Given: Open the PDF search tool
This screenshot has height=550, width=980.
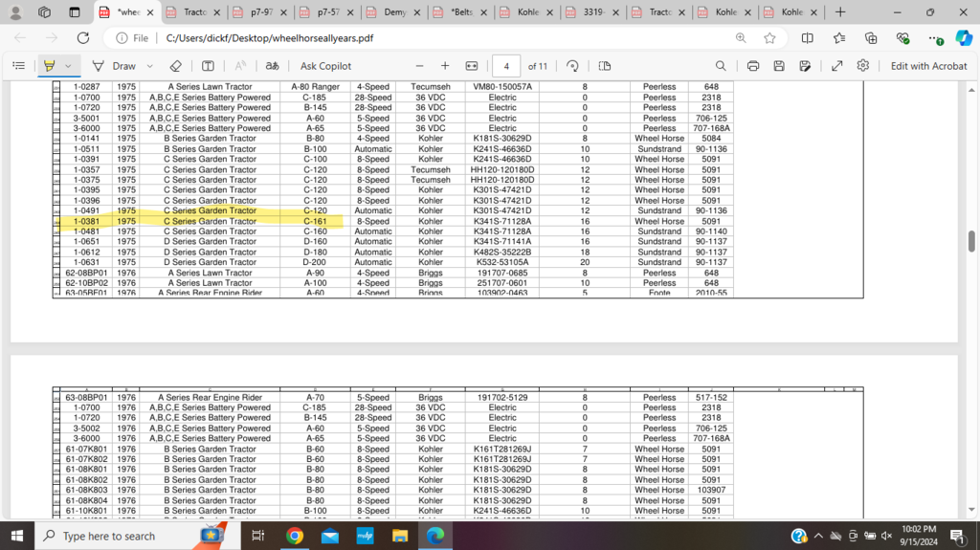Looking at the screenshot, I should [721, 66].
